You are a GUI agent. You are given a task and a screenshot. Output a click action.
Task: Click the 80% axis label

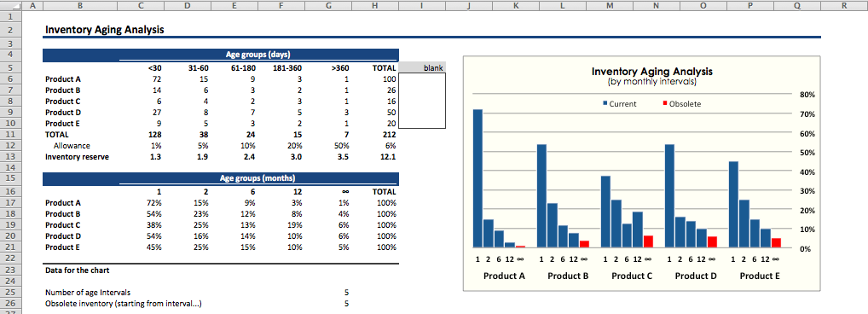click(x=807, y=95)
